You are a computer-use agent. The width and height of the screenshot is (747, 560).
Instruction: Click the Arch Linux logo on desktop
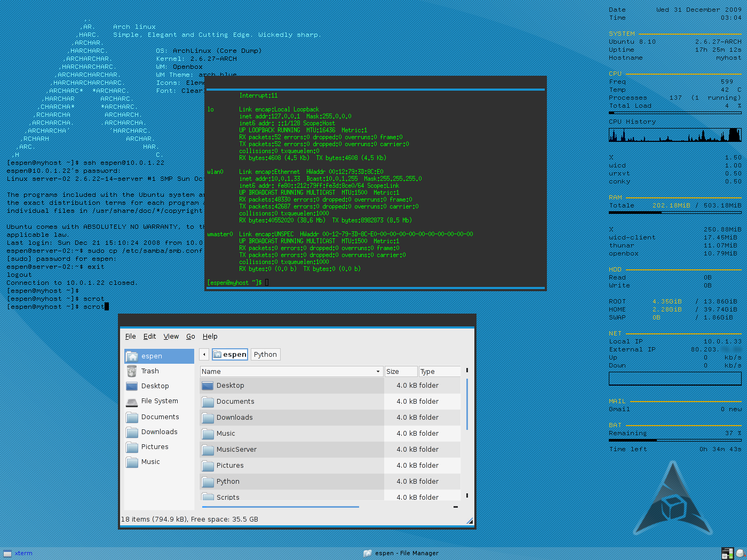tap(673, 498)
